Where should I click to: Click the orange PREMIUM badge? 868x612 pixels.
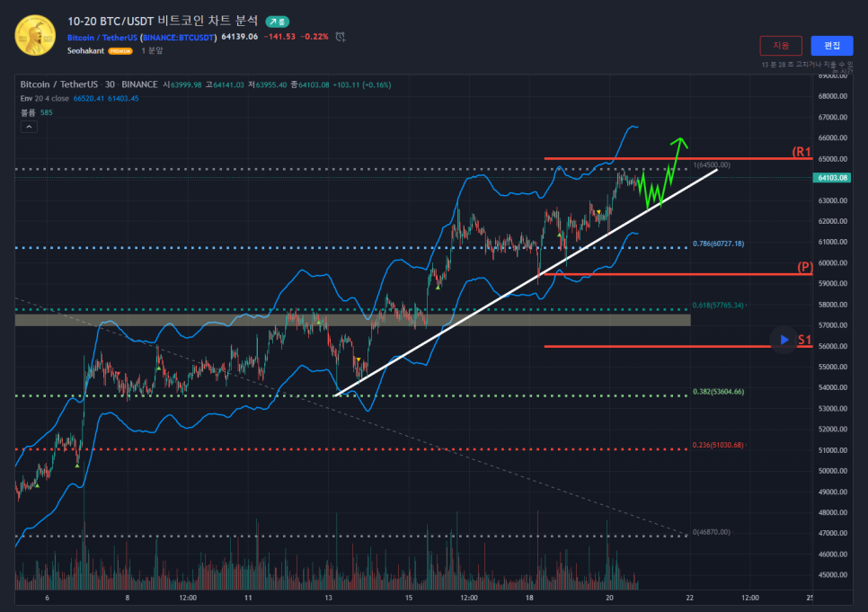click(x=120, y=51)
